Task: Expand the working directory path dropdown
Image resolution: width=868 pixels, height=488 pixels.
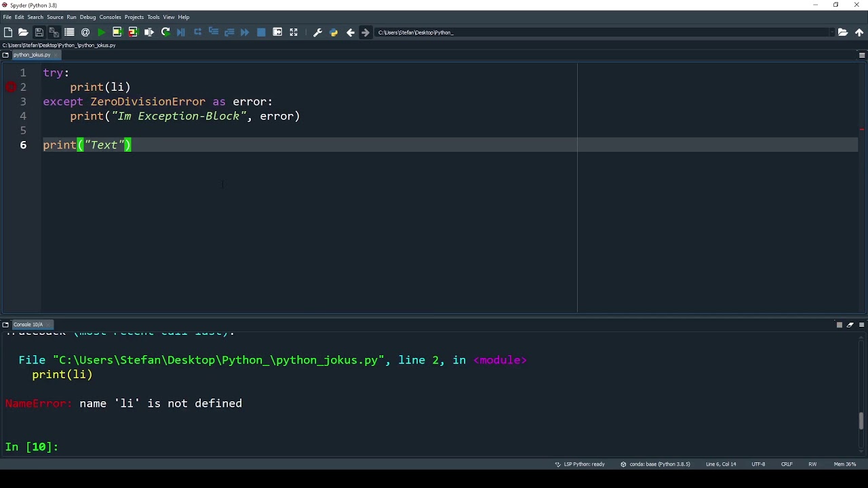Action: [x=832, y=32]
